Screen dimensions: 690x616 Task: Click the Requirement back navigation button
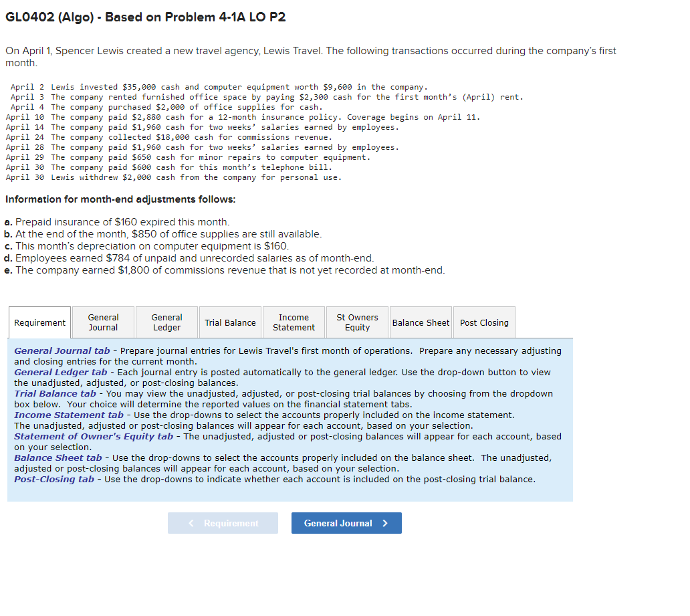point(223,522)
